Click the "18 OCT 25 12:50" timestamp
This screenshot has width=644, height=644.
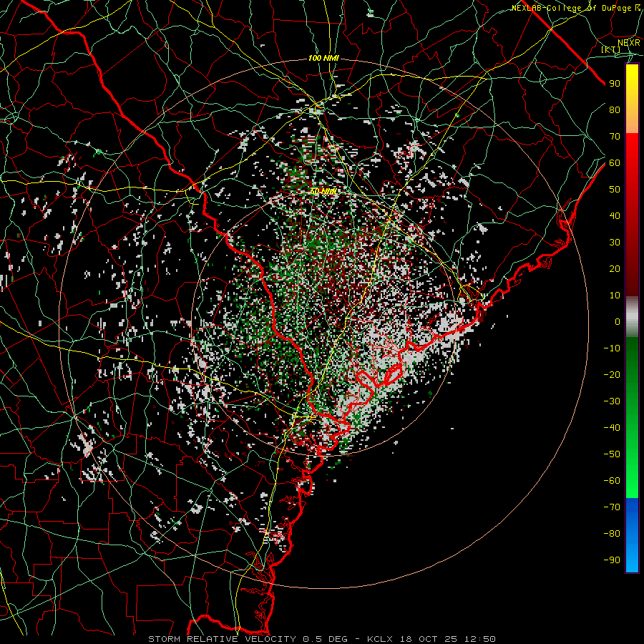pyautogui.click(x=447, y=639)
